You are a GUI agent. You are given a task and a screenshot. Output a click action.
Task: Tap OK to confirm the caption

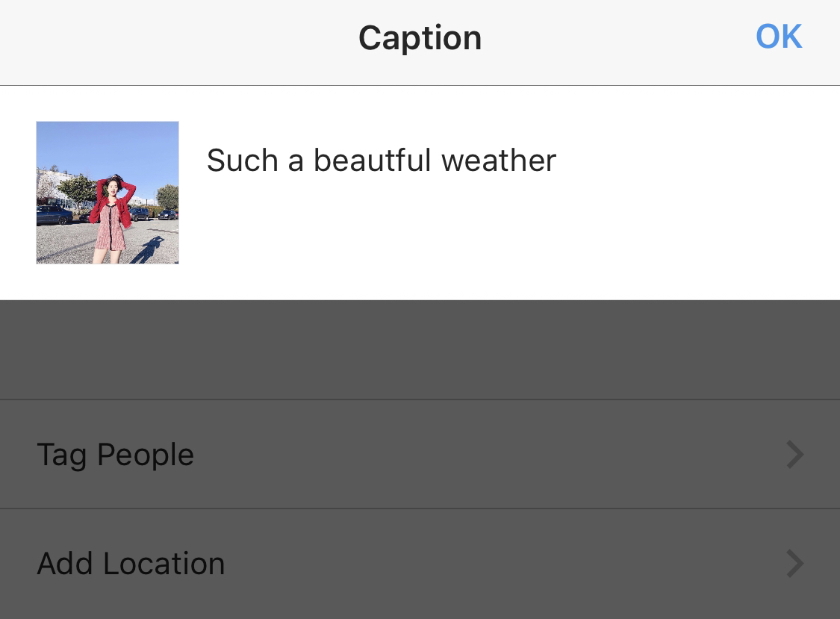[778, 37]
